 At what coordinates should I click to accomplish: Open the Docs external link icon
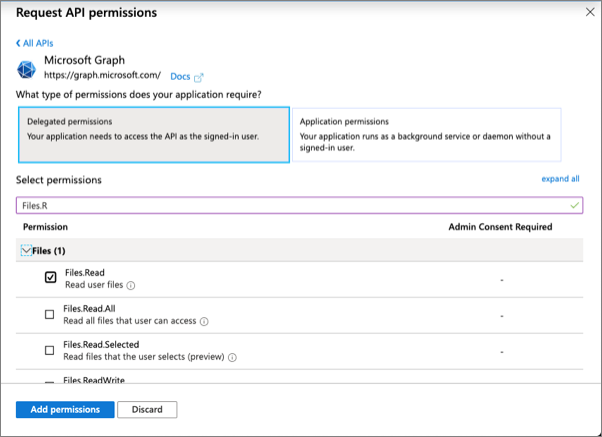pyautogui.click(x=198, y=78)
